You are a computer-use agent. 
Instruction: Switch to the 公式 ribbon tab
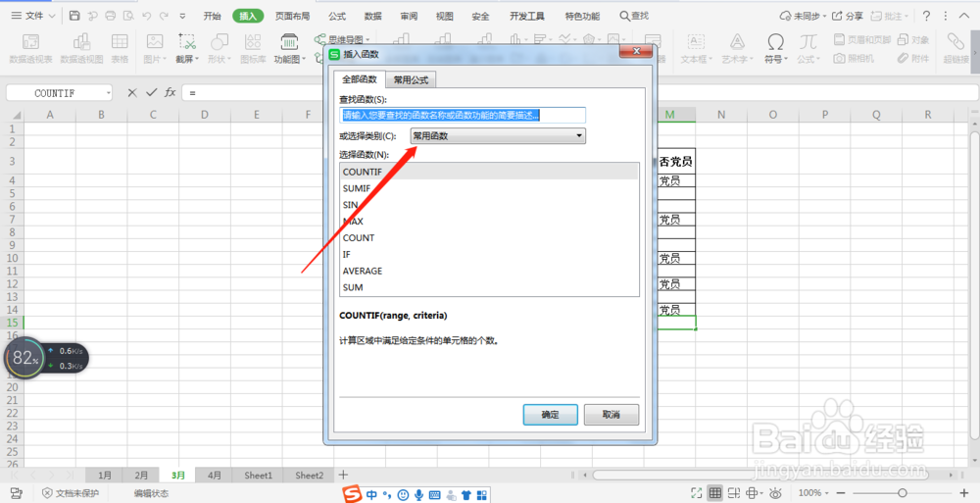[337, 16]
